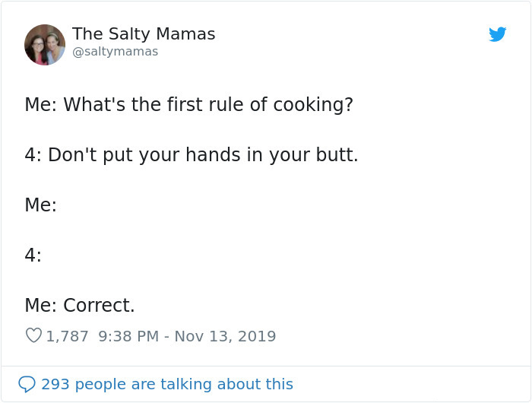Open The Salty Mamas profile photo
Viewport: 532px width, 403px height.
[x=45, y=45]
